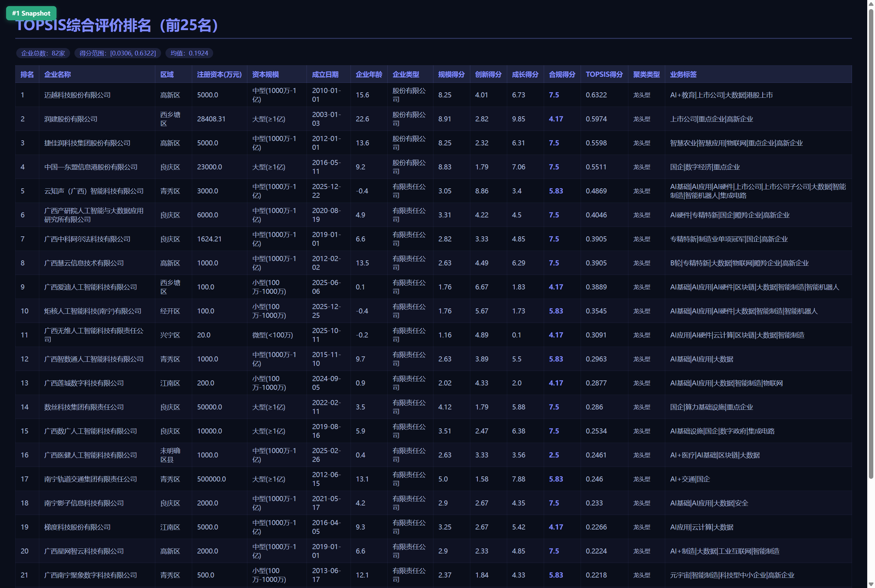Select company name 迈越科技股份有限公司
This screenshot has width=875, height=588.
pos(77,95)
